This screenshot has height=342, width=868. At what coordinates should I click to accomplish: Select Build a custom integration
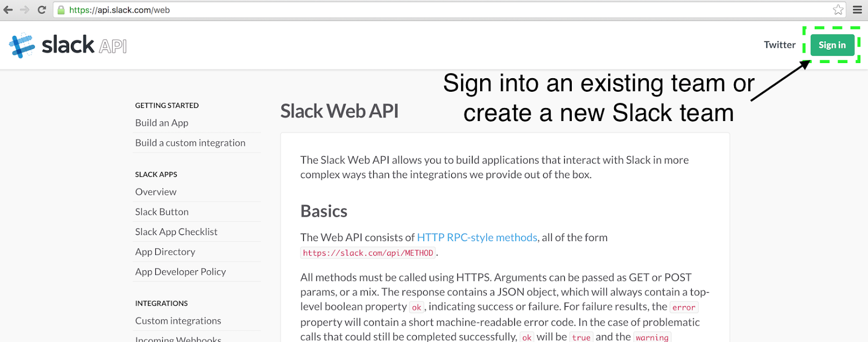190,143
